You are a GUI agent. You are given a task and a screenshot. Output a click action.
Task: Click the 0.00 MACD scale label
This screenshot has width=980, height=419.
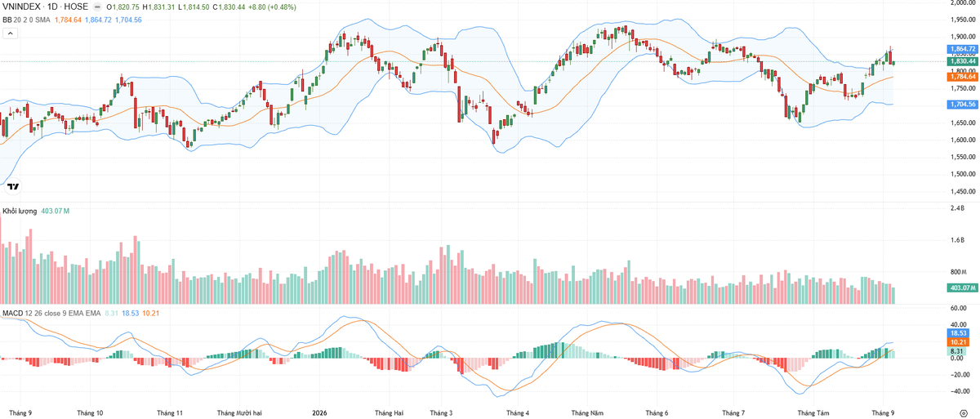coord(957,358)
